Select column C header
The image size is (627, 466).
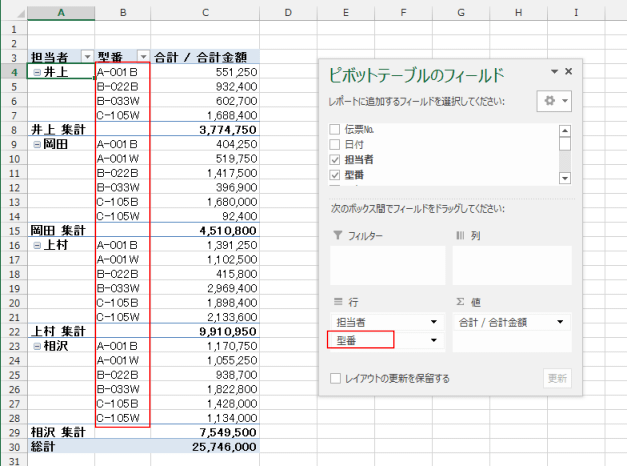coord(205,13)
